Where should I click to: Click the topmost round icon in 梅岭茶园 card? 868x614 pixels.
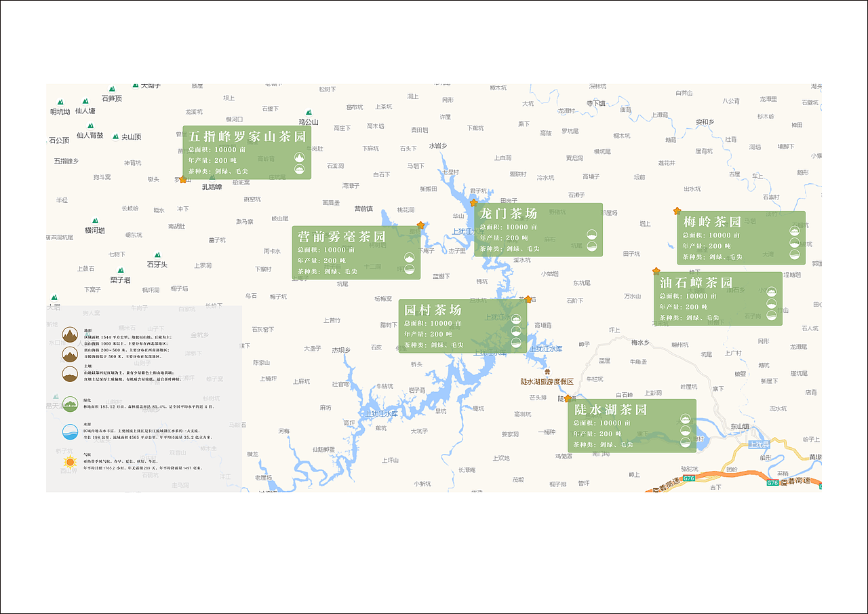794,231
